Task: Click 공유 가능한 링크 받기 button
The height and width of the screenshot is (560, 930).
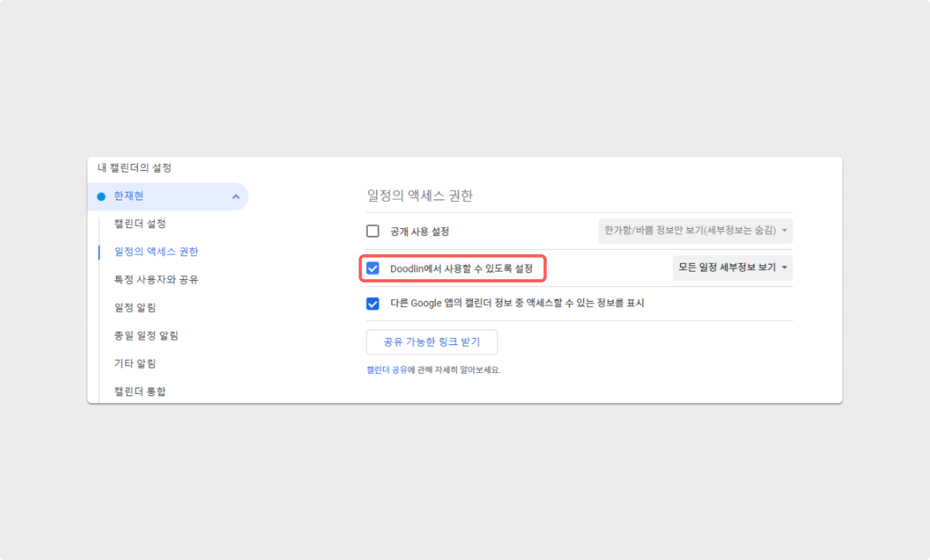Action: (432, 342)
